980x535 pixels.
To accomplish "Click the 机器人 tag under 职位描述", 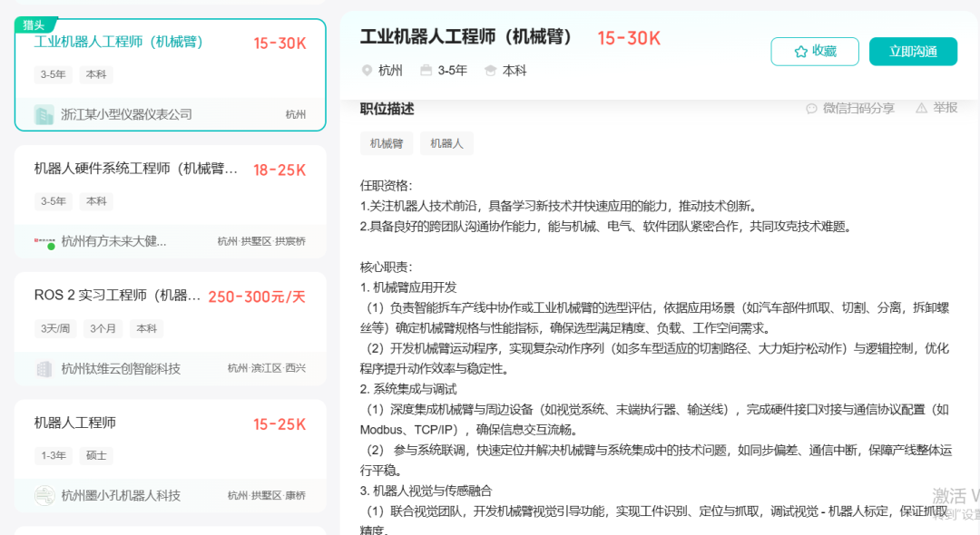I will tap(446, 143).
